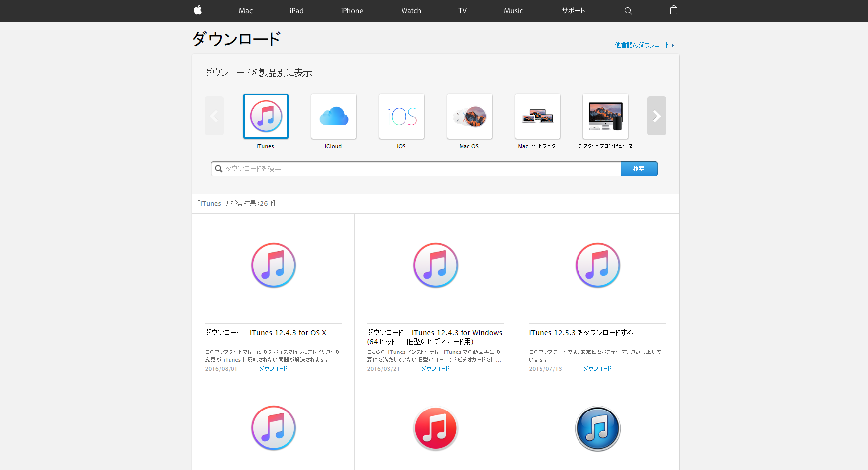Open the search magnifier in navigation bar
Image resolution: width=868 pixels, height=470 pixels.
click(628, 11)
